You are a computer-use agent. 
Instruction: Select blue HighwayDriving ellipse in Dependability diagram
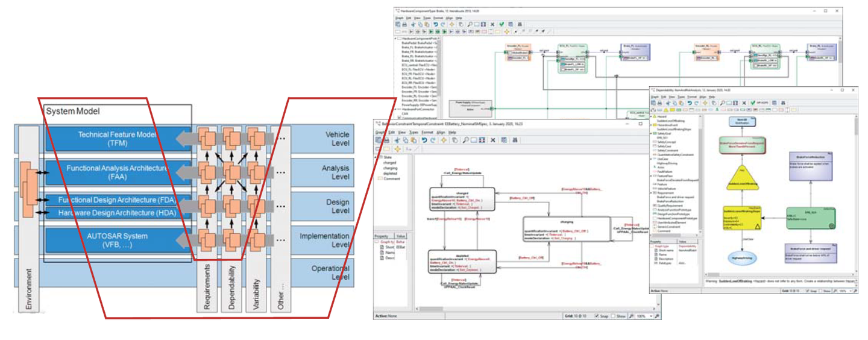click(x=742, y=258)
